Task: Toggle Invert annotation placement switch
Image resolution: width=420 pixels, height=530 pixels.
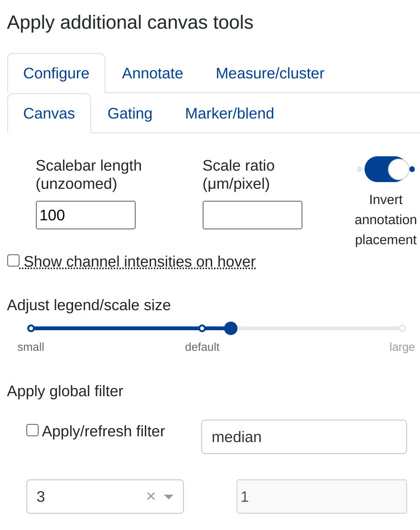Action: pos(386,169)
